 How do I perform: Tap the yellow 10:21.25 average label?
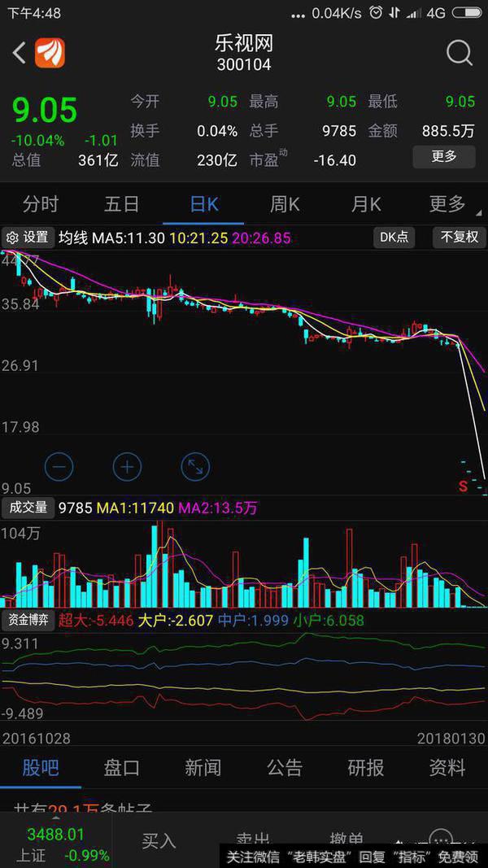point(199,238)
